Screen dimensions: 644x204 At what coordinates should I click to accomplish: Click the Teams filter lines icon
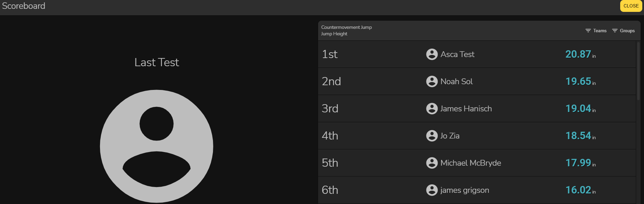click(588, 31)
